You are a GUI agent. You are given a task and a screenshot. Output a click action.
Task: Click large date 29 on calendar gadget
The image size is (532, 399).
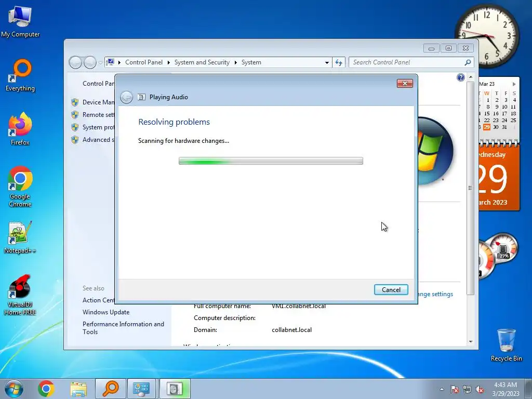pyautogui.click(x=493, y=179)
